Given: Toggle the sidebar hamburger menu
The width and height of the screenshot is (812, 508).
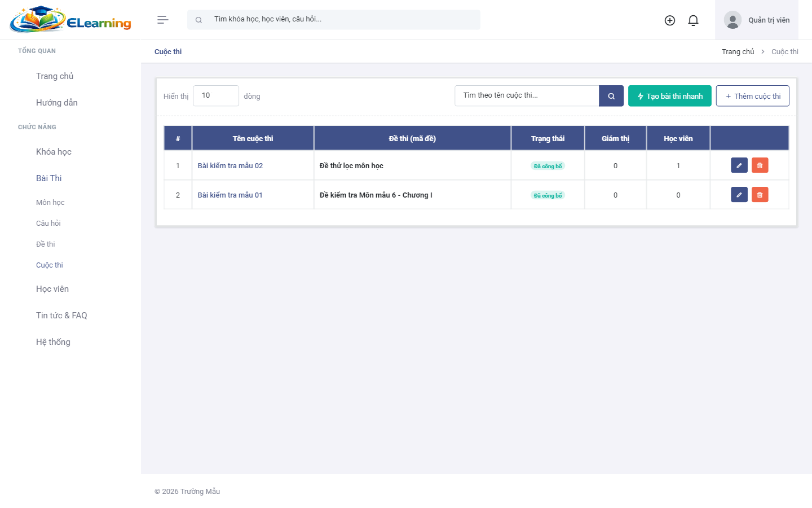Looking at the screenshot, I should [163, 20].
